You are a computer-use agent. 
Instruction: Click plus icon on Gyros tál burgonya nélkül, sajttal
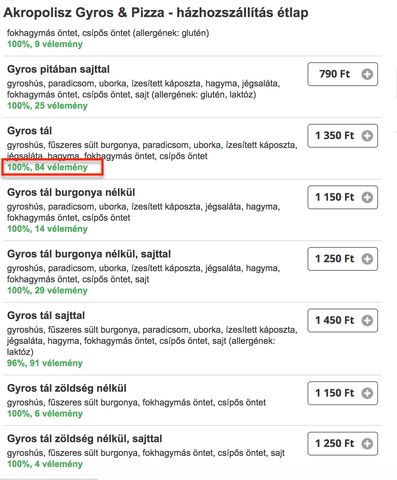[x=367, y=259]
